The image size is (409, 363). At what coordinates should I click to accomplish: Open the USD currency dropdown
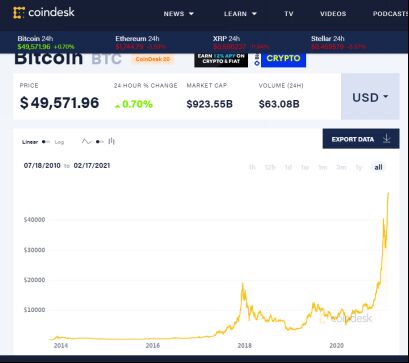[x=370, y=97]
